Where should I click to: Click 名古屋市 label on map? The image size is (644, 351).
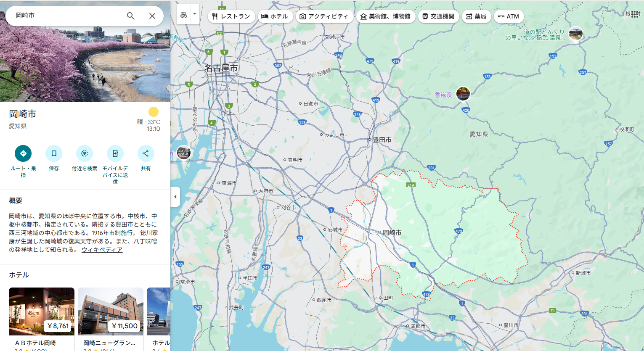pos(221,68)
